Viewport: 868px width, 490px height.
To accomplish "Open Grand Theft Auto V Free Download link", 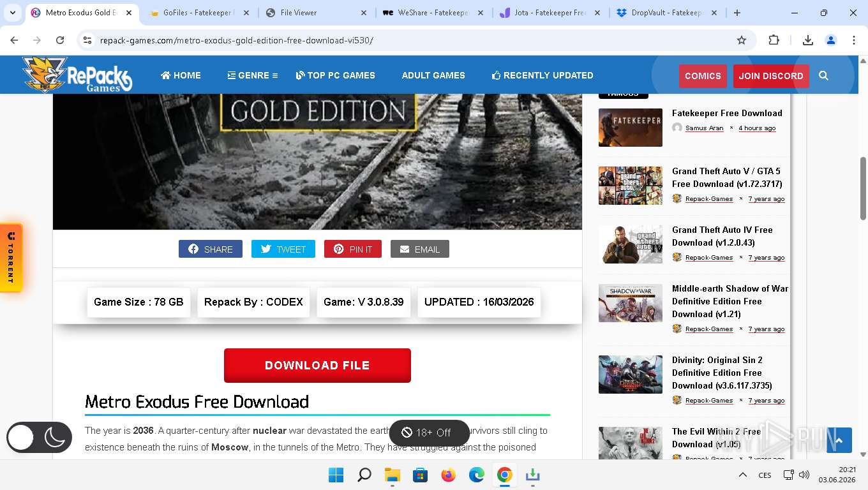I will 727,177.
